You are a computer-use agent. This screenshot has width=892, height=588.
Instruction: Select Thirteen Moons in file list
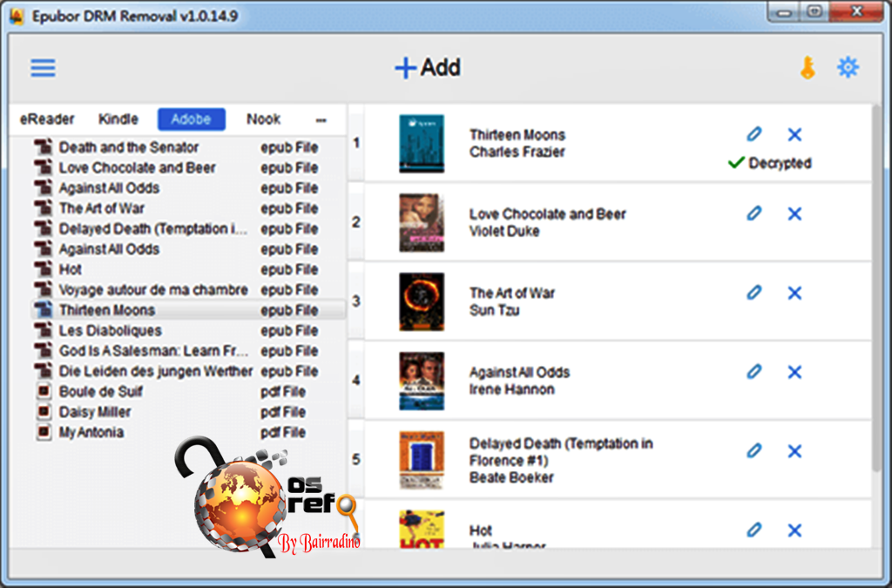point(188,310)
